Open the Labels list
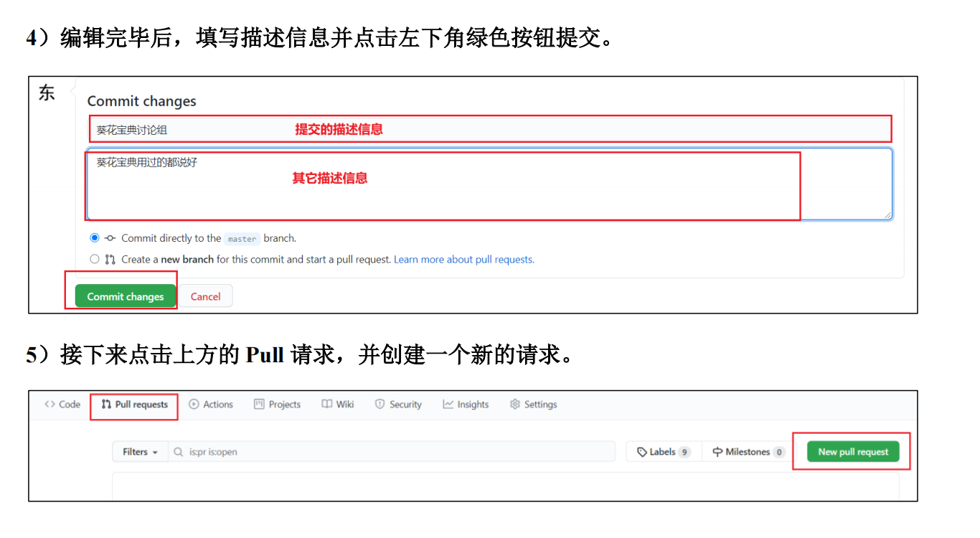 pyautogui.click(x=663, y=452)
